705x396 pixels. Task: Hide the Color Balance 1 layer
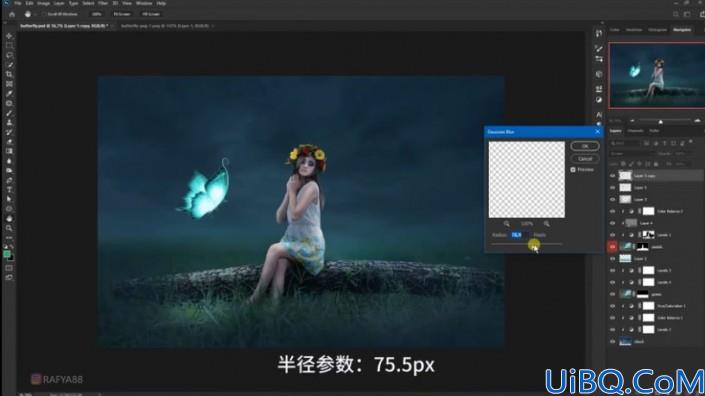click(x=612, y=318)
